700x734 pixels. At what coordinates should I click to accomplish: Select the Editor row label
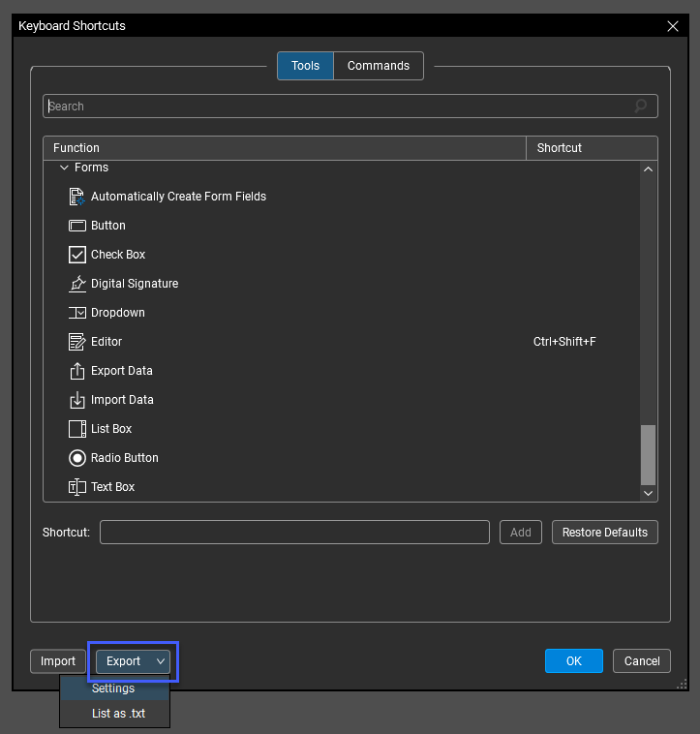(107, 342)
